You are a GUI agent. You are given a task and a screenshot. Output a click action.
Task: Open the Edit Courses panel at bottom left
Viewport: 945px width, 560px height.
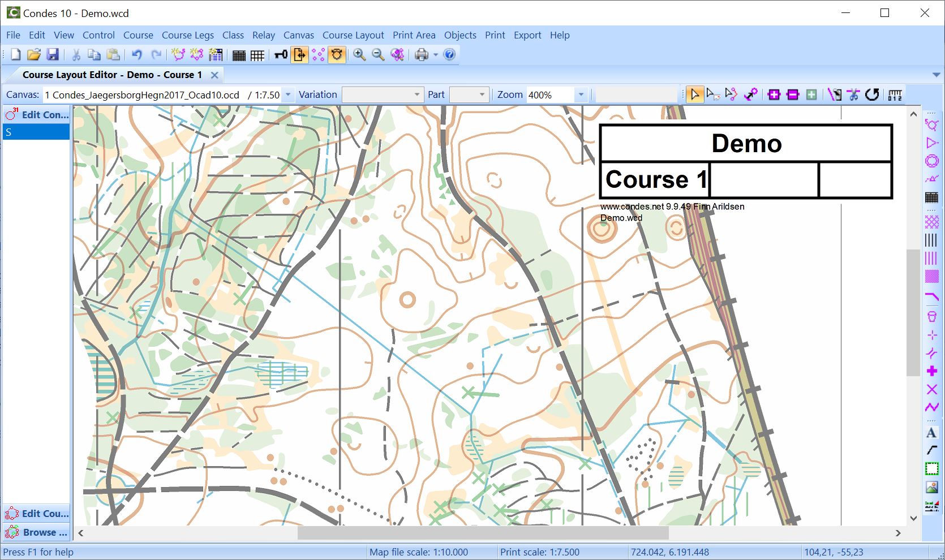coord(36,514)
